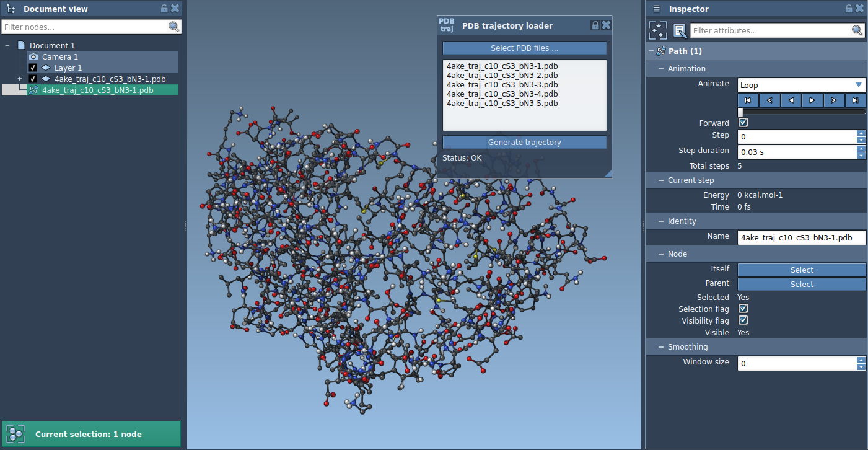Click the Camera 1 camera icon

point(33,56)
